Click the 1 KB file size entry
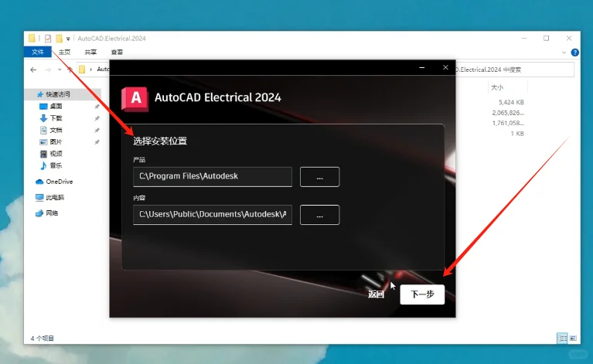Screen dimensions: 593x364 tap(517, 134)
